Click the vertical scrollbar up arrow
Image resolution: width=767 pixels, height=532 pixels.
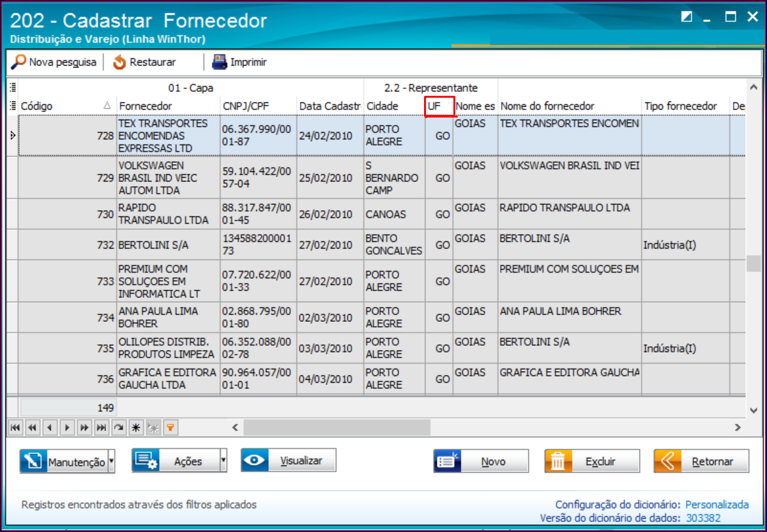[x=754, y=87]
